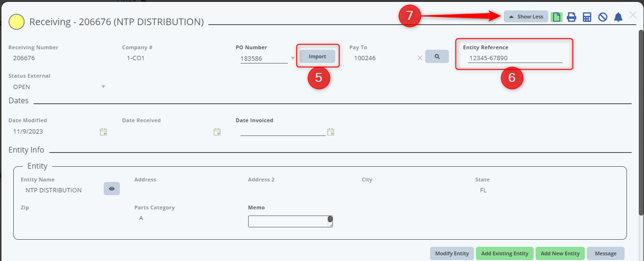The height and width of the screenshot is (261, 644).
Task: Click Receiving Number value 206676
Action: 24,58
